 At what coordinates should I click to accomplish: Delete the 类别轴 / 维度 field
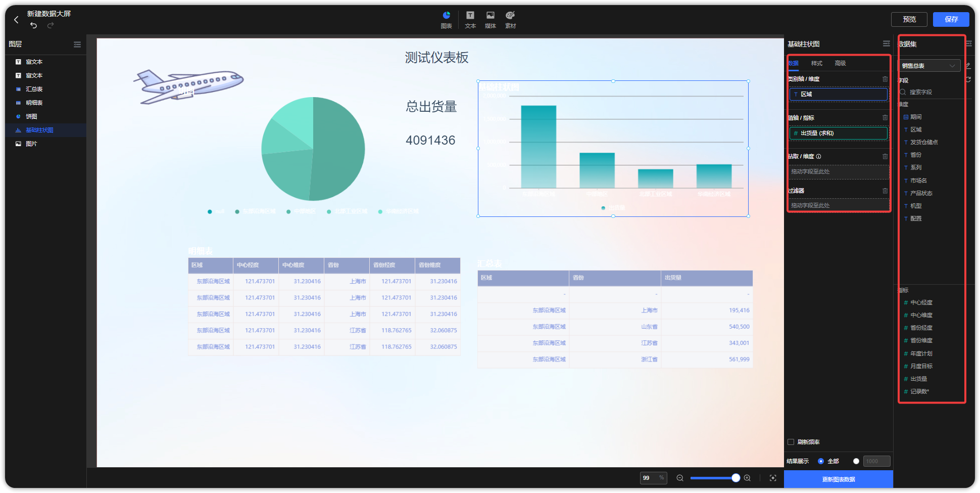point(885,79)
